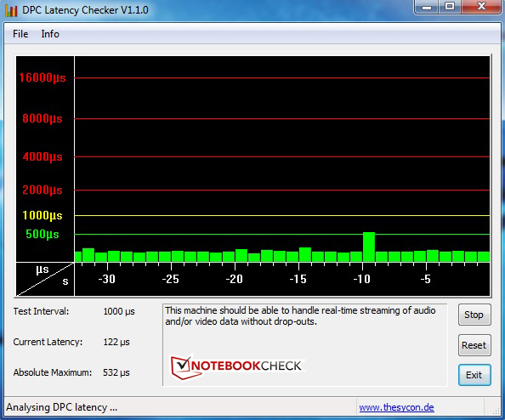505x420 pixels.
Task: Click the tallest green latency bar
Action: (x=369, y=247)
